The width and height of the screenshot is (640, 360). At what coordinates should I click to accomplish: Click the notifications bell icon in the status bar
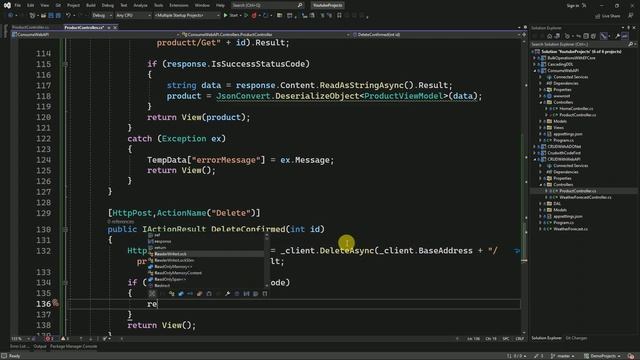631,356
